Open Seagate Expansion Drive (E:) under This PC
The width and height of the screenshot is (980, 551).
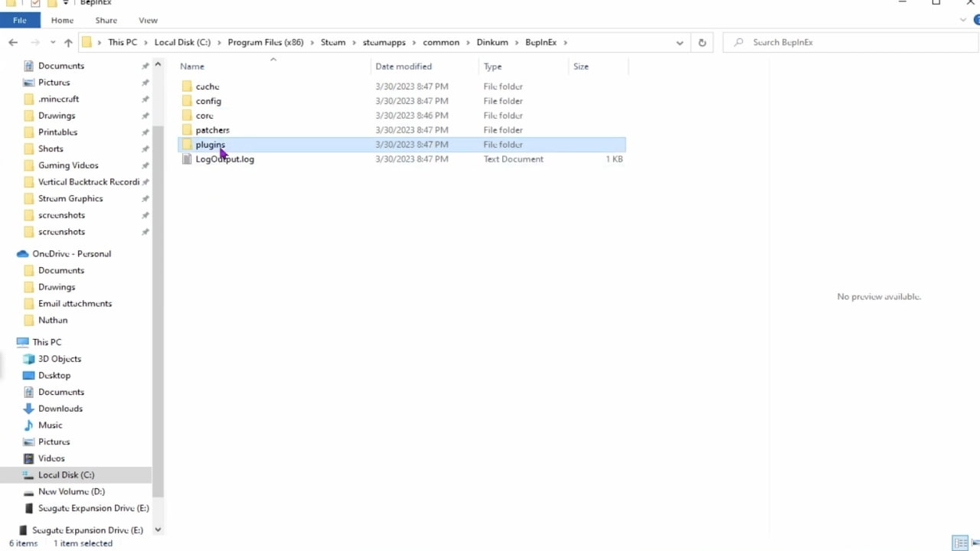[93, 508]
